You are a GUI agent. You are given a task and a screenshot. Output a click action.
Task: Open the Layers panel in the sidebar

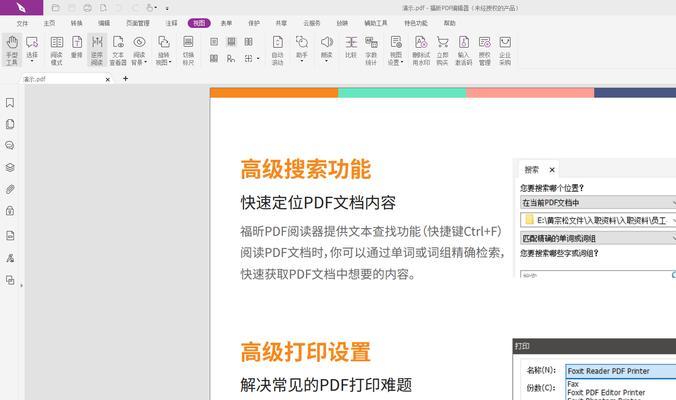pos(10,167)
